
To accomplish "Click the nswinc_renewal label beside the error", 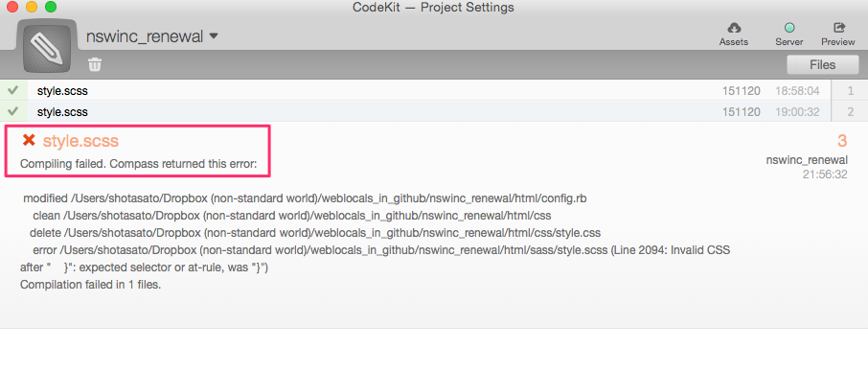I will point(807,160).
